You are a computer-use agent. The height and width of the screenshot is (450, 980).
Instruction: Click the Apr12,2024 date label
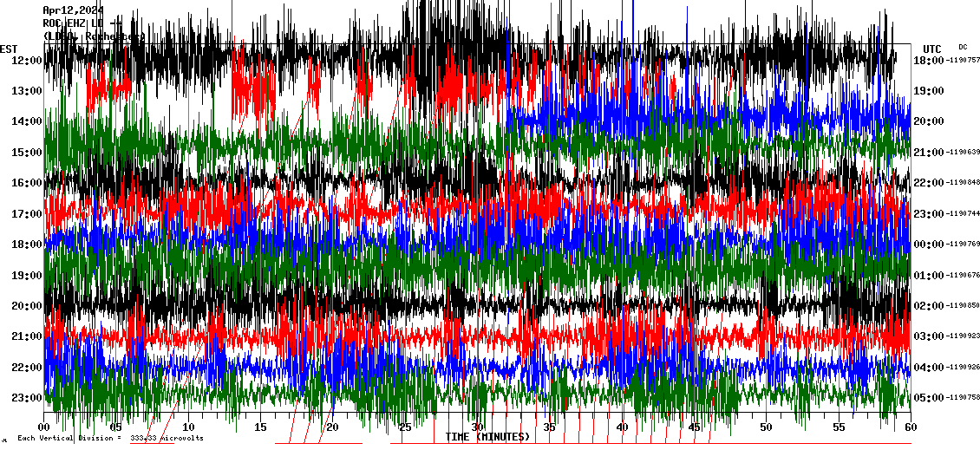(73, 10)
